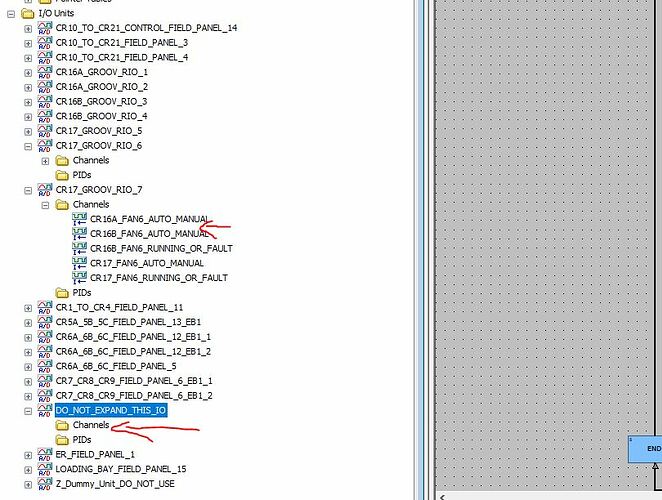The width and height of the screenshot is (662, 500).
Task: Click PIDs folder icon under CR17_GROOV_RIO_6
Action: pos(62,175)
